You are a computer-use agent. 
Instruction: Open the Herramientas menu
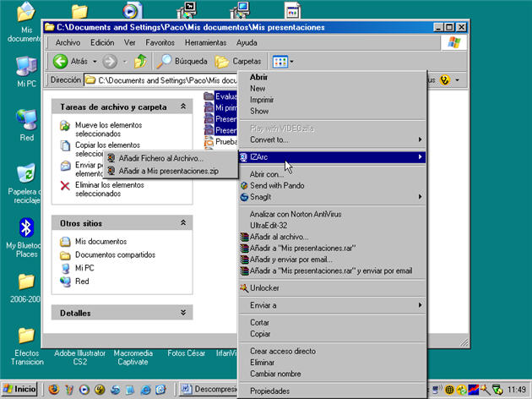coord(206,42)
